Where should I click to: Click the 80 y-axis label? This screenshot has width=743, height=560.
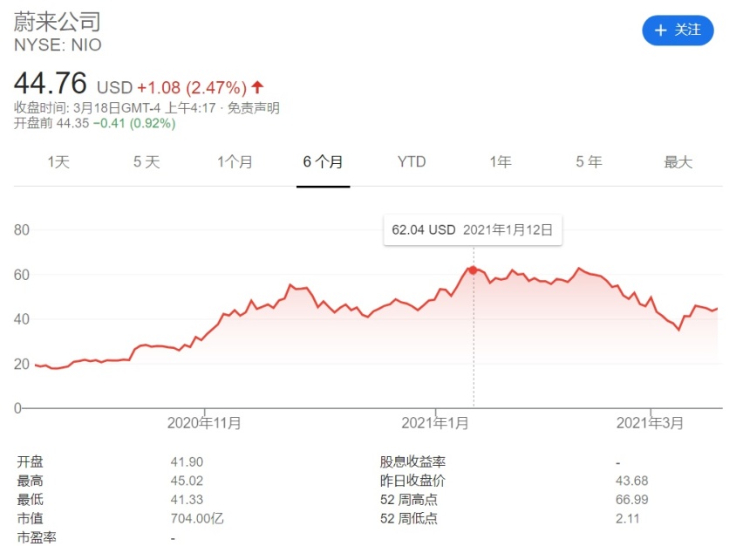tap(22, 230)
